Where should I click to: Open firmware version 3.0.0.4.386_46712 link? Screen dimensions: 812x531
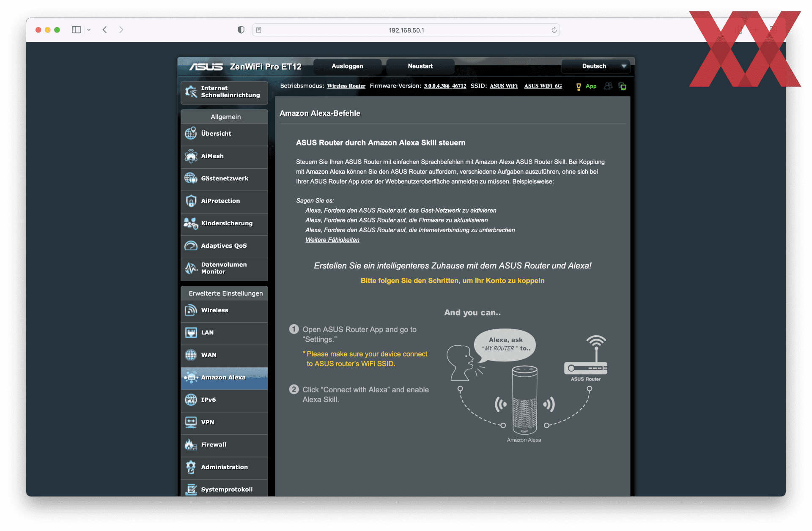coord(445,86)
